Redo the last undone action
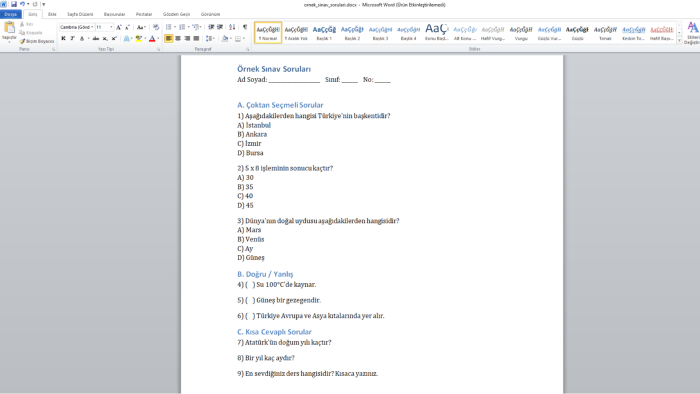 35,4
